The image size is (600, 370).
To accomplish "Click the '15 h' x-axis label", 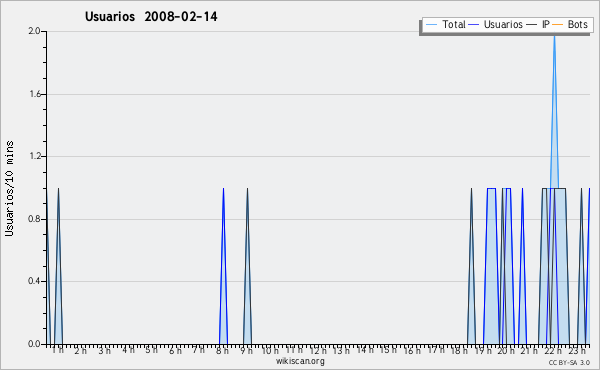I will click(388, 350).
